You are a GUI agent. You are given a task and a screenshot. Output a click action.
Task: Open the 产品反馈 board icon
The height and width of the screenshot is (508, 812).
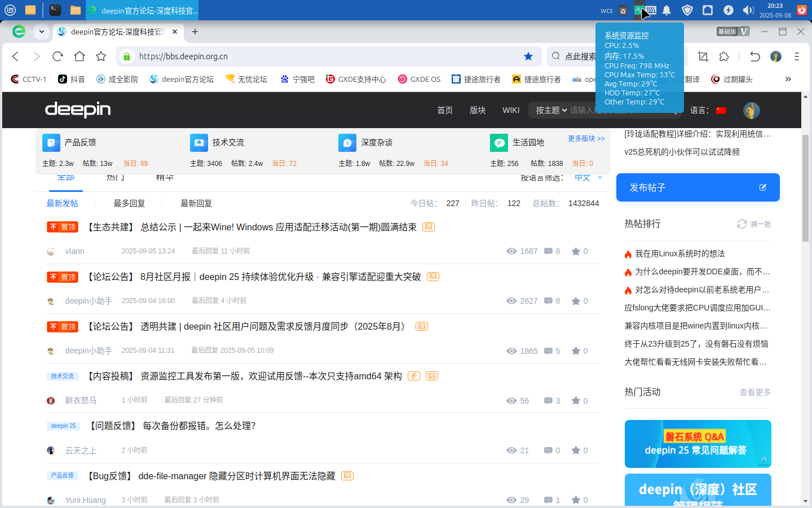point(51,143)
